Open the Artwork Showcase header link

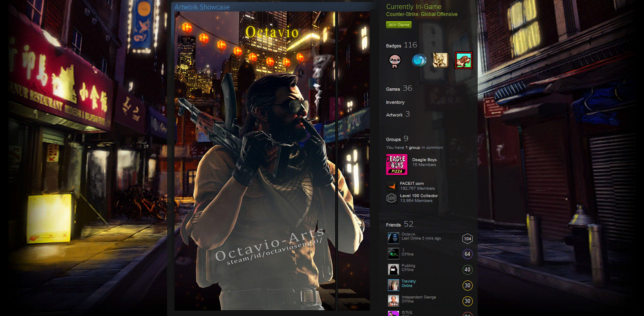(202, 7)
